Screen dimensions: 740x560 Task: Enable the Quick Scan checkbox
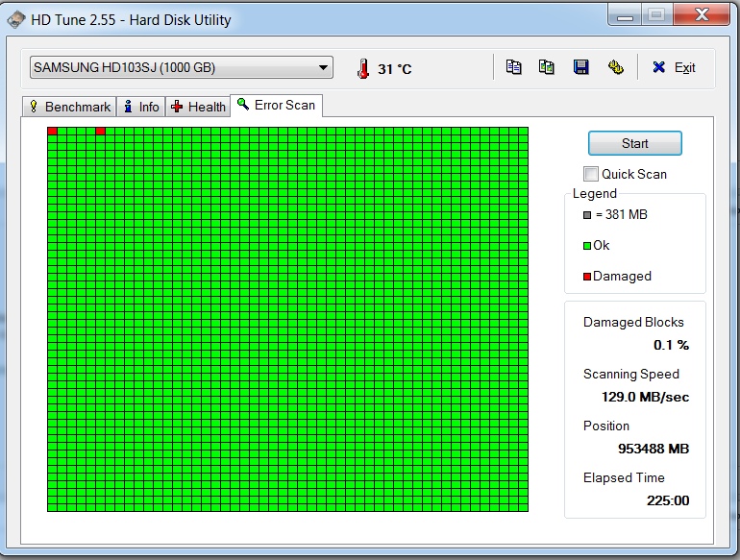(590, 174)
